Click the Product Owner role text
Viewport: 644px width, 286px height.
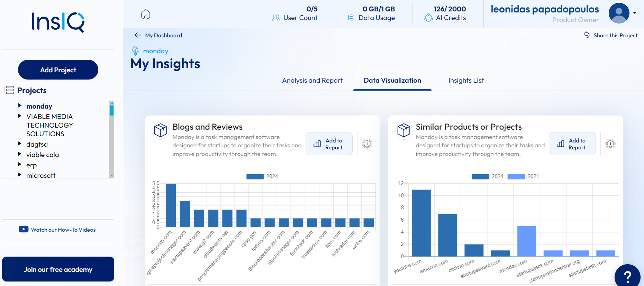[575, 20]
